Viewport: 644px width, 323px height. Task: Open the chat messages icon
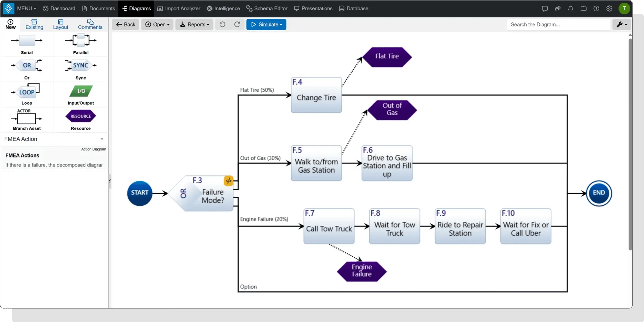(x=545, y=9)
